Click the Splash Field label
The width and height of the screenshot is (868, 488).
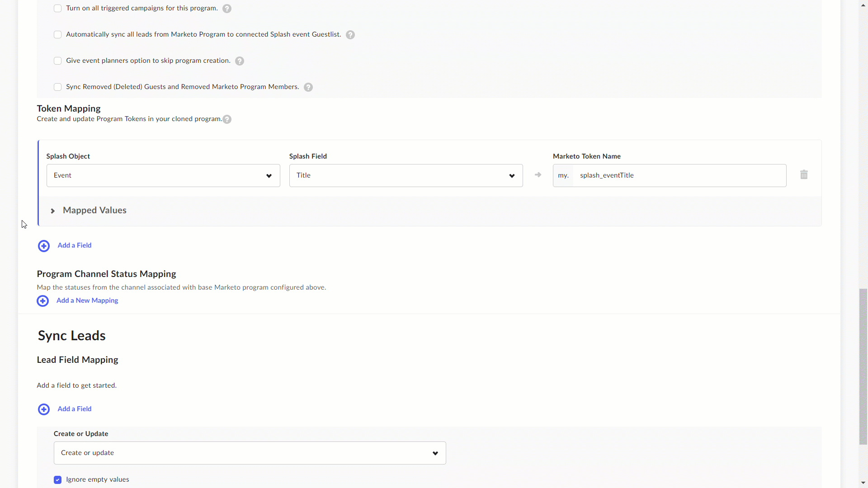pyautogui.click(x=308, y=156)
